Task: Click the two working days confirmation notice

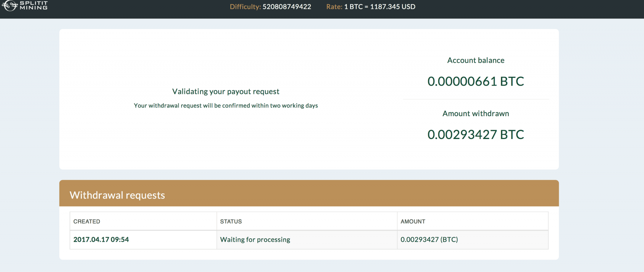Action: tap(226, 106)
